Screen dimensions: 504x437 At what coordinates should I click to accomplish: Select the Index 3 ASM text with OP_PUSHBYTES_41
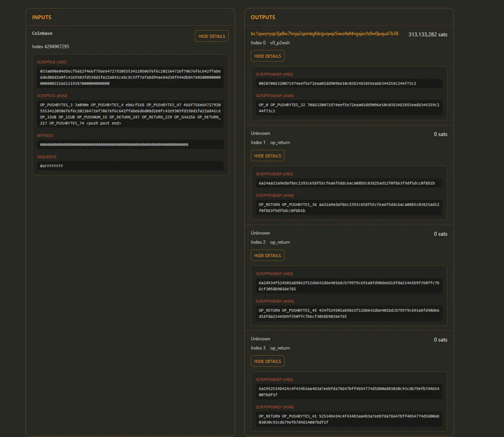pyautogui.click(x=349, y=419)
